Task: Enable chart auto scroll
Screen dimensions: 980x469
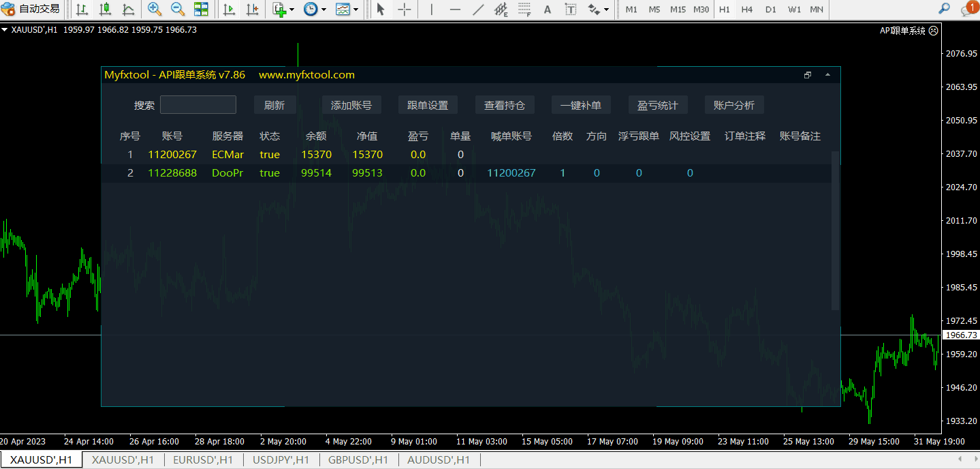Action: (x=229, y=10)
